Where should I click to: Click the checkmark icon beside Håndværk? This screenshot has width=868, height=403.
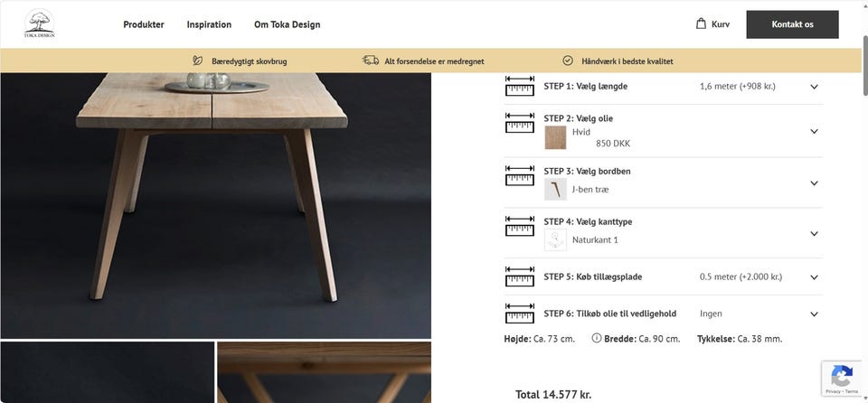coord(568,61)
